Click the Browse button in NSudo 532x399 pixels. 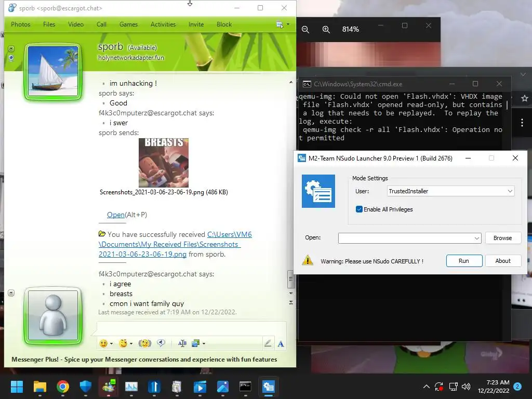coord(502,238)
